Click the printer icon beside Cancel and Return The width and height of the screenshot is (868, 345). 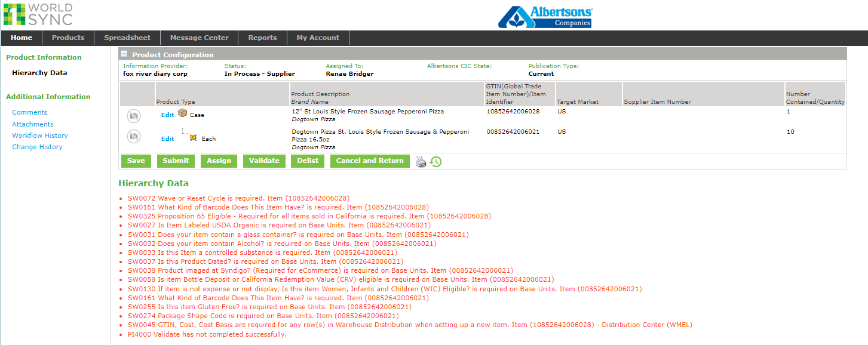(x=421, y=161)
